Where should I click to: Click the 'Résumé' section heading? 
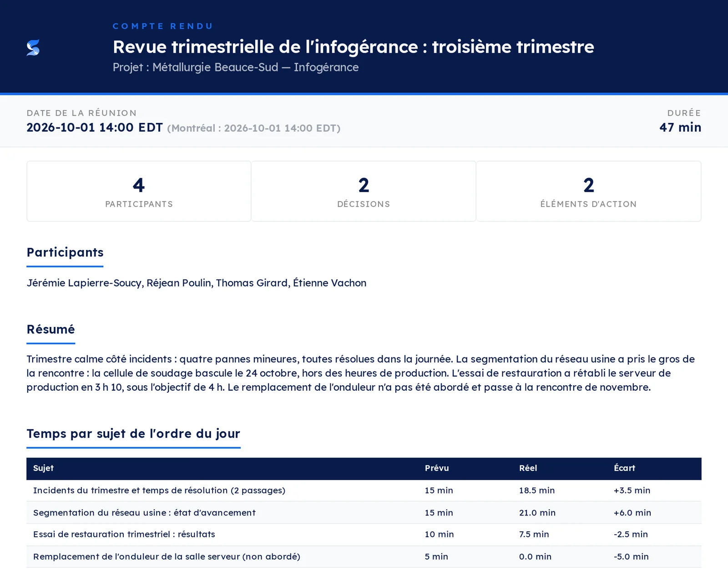tap(51, 329)
